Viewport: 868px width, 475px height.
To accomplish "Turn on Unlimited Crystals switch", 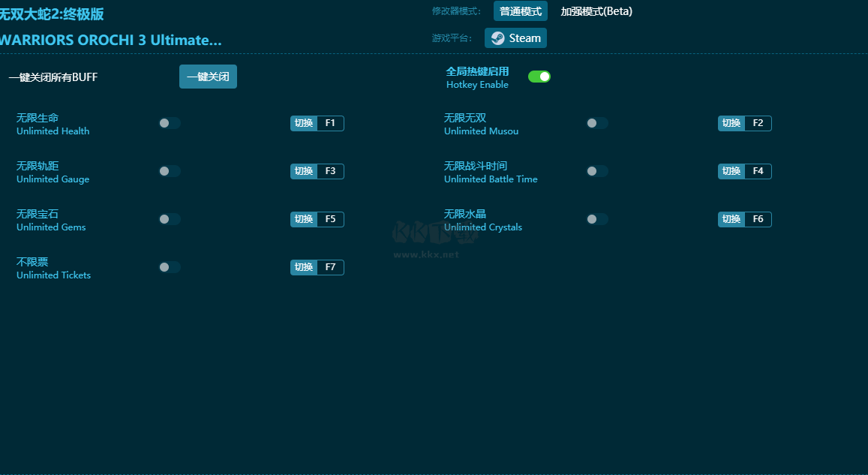I will point(597,219).
